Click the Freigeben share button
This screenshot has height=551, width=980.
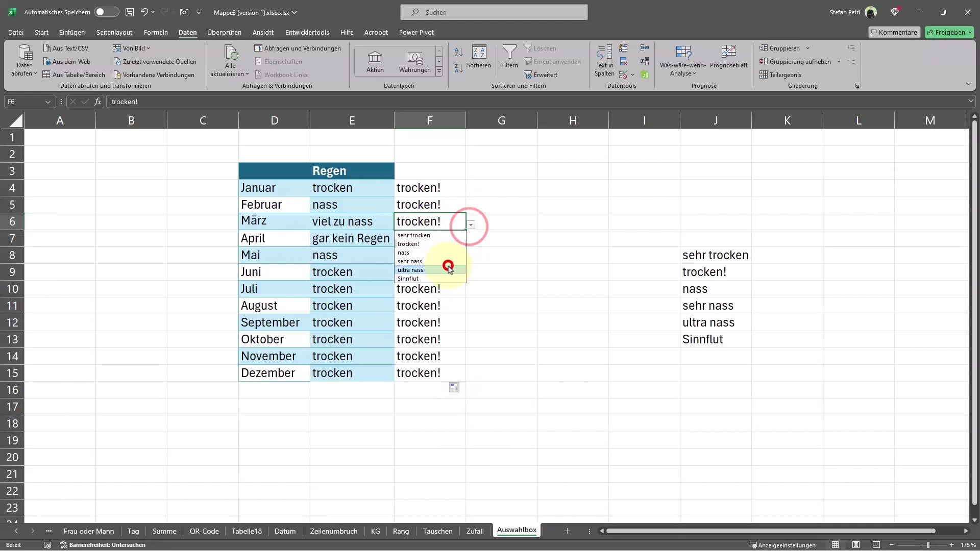tap(949, 32)
